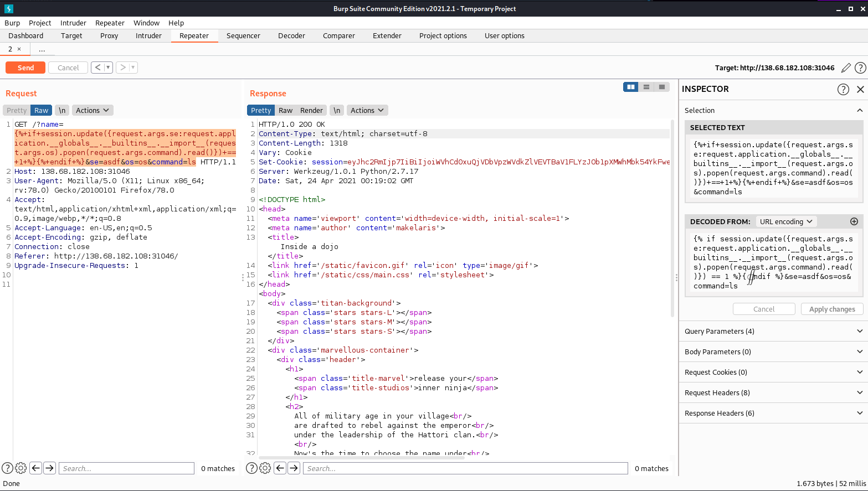Screen dimensions: 868x491
Task: Go forward to next request in history
Action: 123,68
